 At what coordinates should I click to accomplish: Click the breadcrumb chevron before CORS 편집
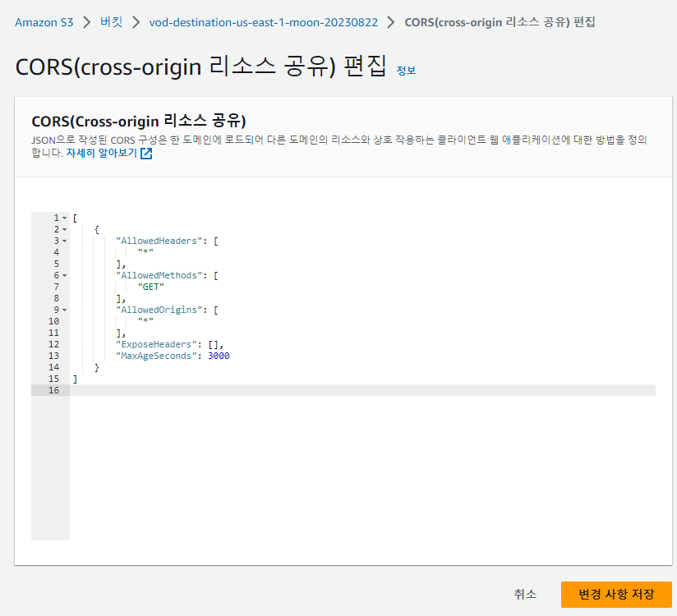[x=391, y=22]
